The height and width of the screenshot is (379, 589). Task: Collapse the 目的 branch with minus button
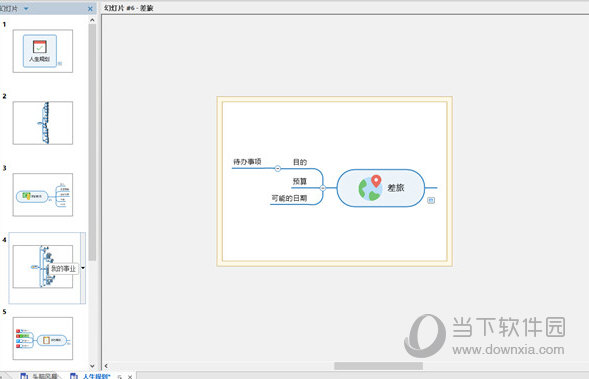click(278, 169)
